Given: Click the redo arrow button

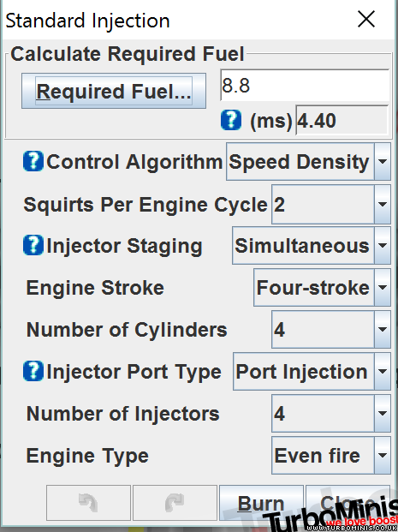Looking at the screenshot, I should pyautogui.click(x=175, y=503).
